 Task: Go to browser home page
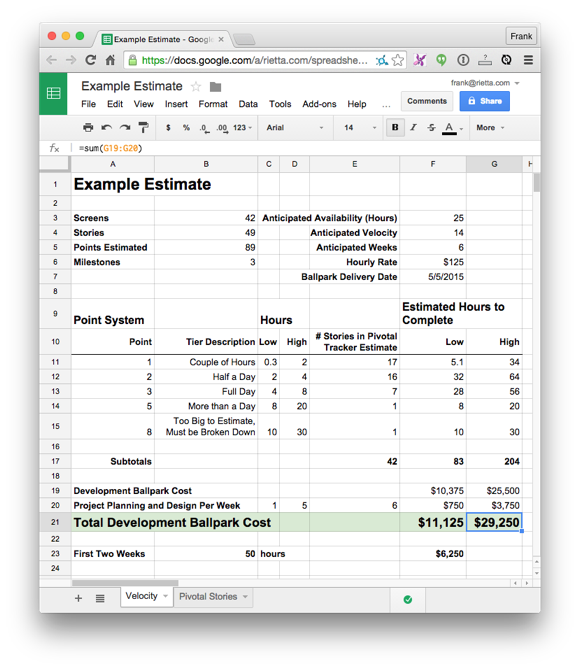[x=111, y=60]
